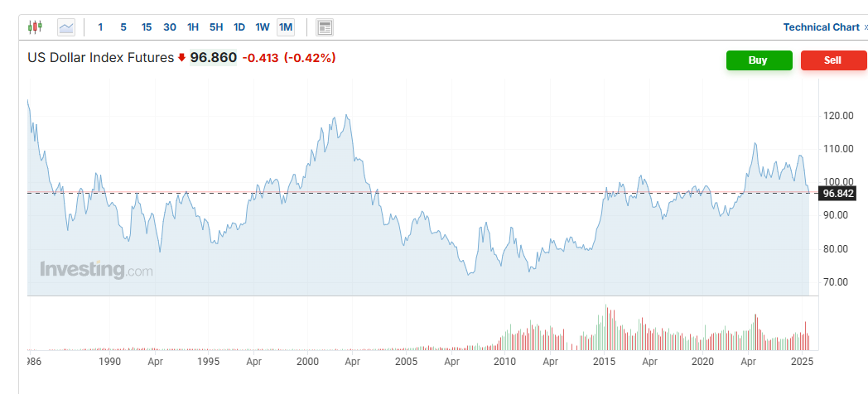The image size is (868, 394).
Task: Click the 120.00 price axis label
Action: (x=839, y=116)
